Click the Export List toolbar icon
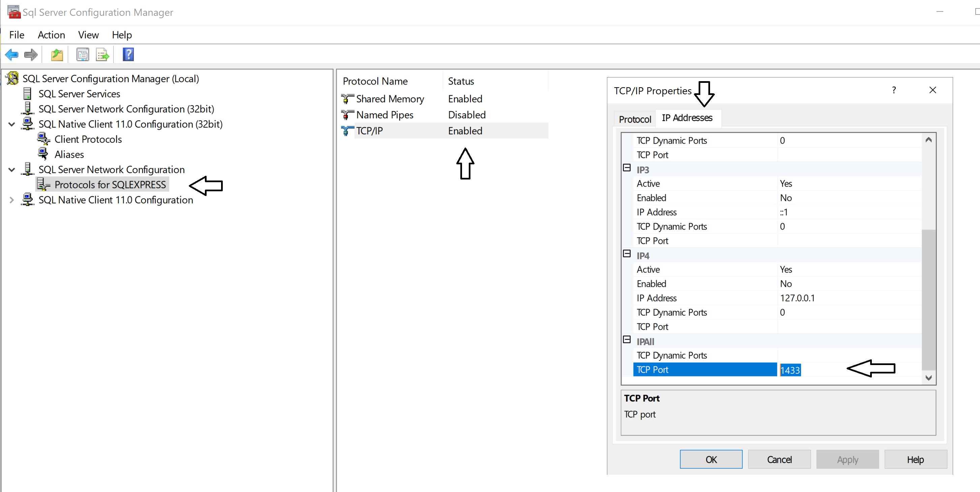This screenshot has height=492, width=980. coord(102,55)
